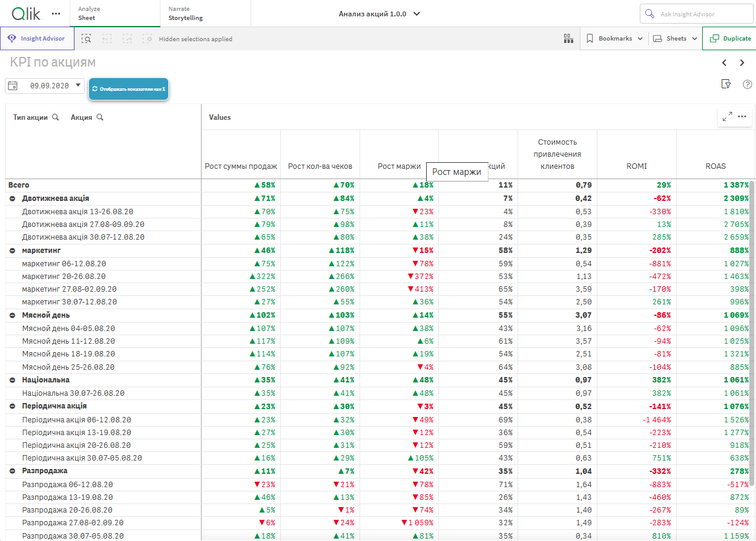Search in Акция field
This screenshot has height=541, width=756.
pos(100,117)
